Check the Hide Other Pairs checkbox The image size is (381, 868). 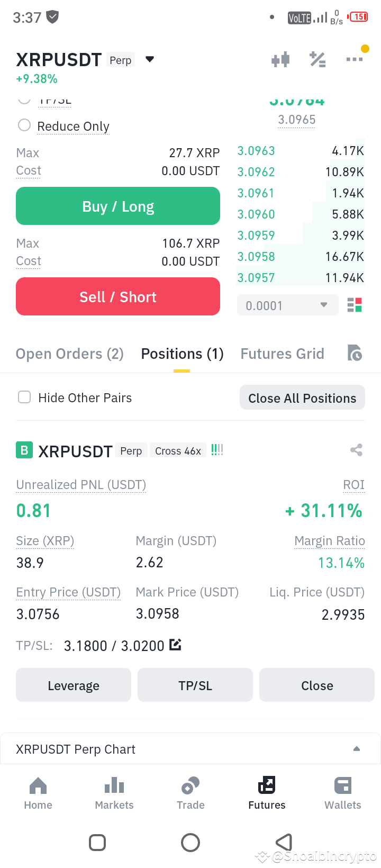(x=24, y=397)
